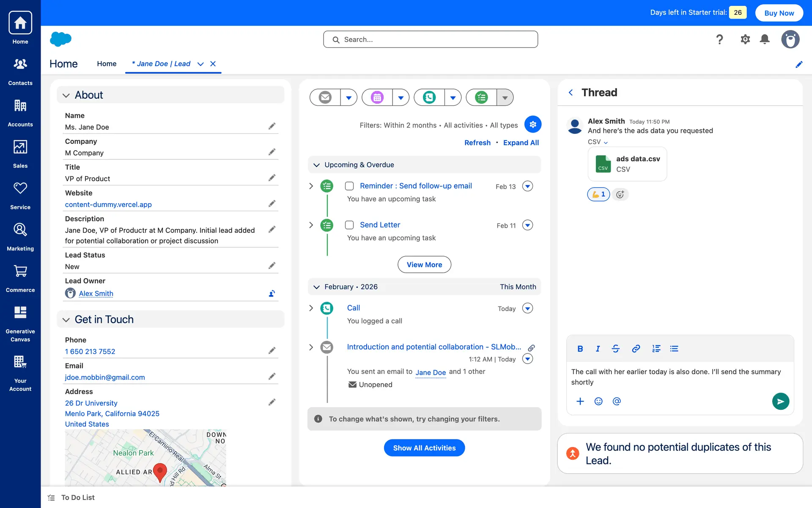Click the change Lead Owner icon
The height and width of the screenshot is (508, 812).
(272, 293)
